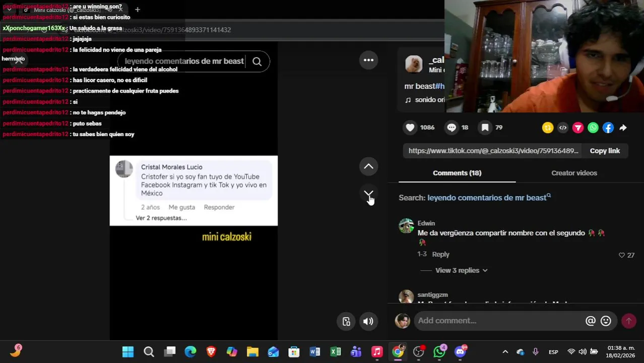The height and width of the screenshot is (363, 644).
Task: Open microphone tray icon
Action: tap(535, 352)
